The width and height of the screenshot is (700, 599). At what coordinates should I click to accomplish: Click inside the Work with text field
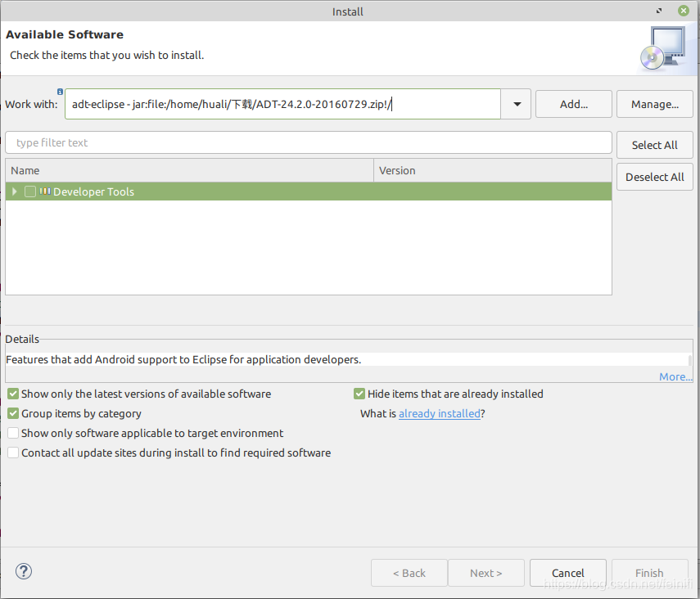pos(282,104)
